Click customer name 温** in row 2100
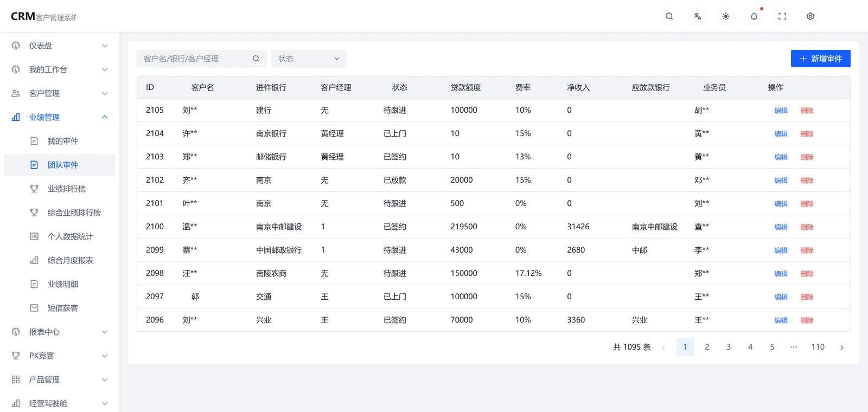The image size is (868, 412). (190, 227)
